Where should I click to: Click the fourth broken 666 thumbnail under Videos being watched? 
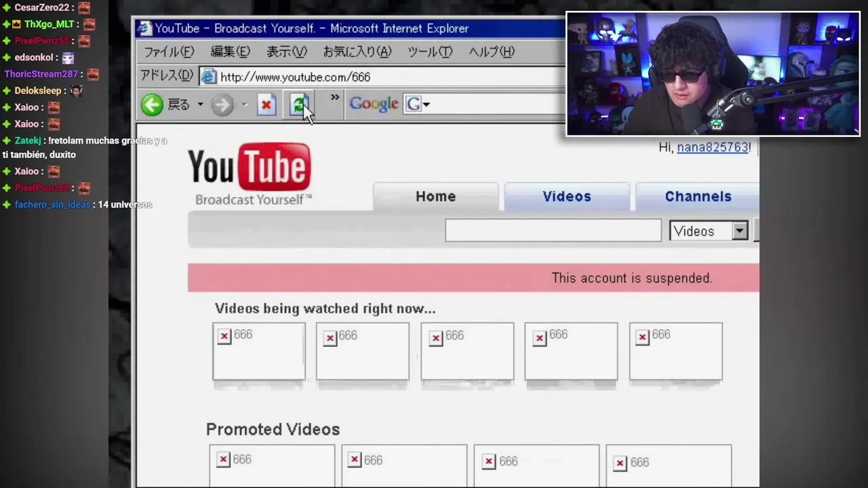[571, 351]
